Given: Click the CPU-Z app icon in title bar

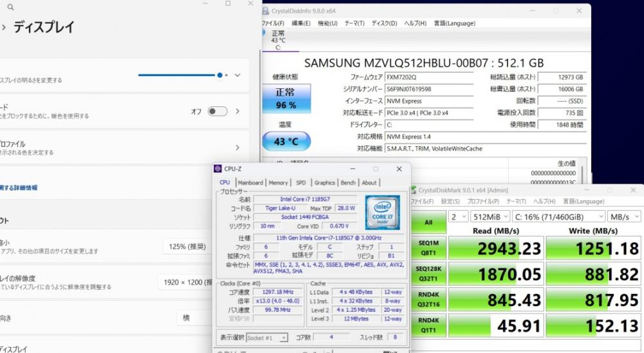Looking at the screenshot, I should point(218,169).
